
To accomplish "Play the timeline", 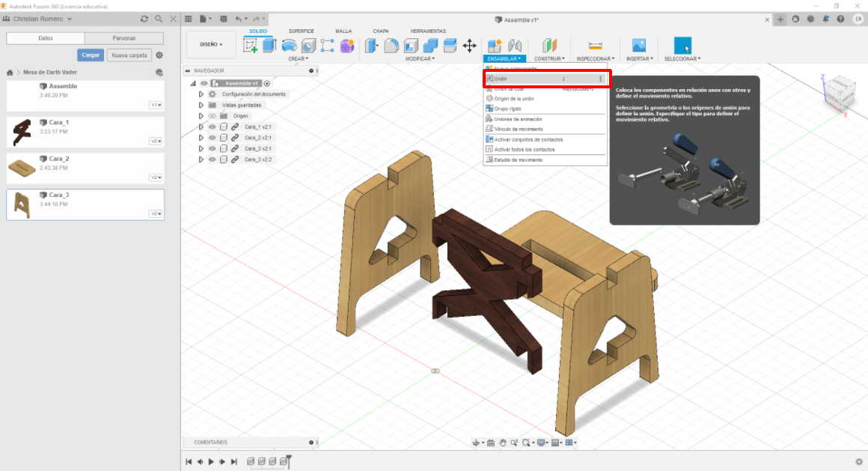I will 211,461.
